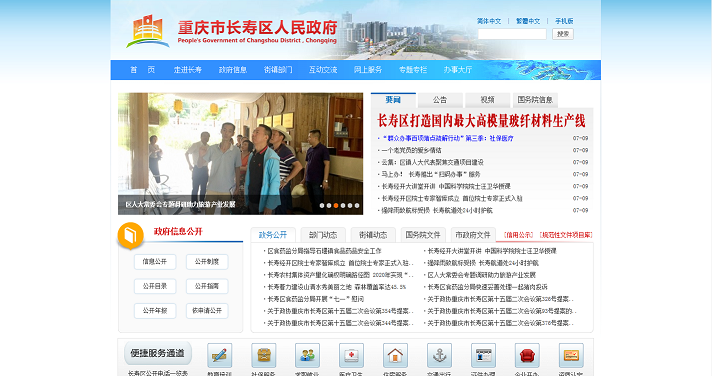Open 走进长寿 in the navigation bar
Image resolution: width=712 pixels, height=376 pixels.
[x=188, y=69]
